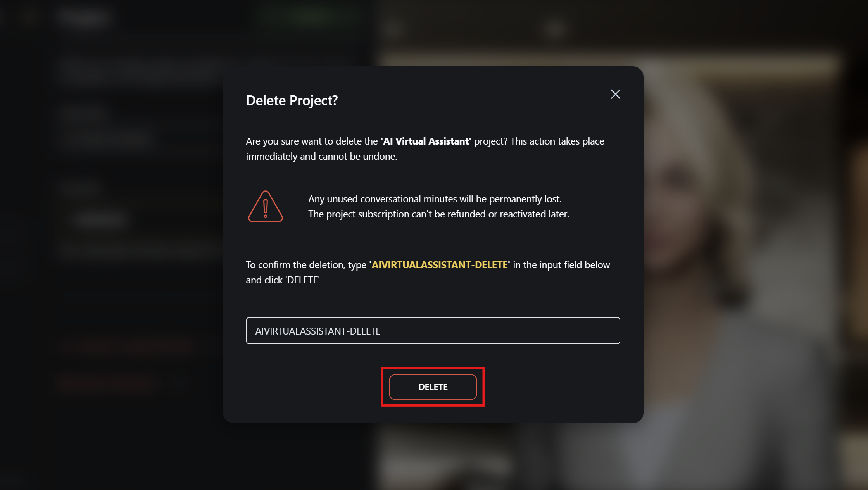Focus the confirmation phrase input field

click(x=433, y=331)
